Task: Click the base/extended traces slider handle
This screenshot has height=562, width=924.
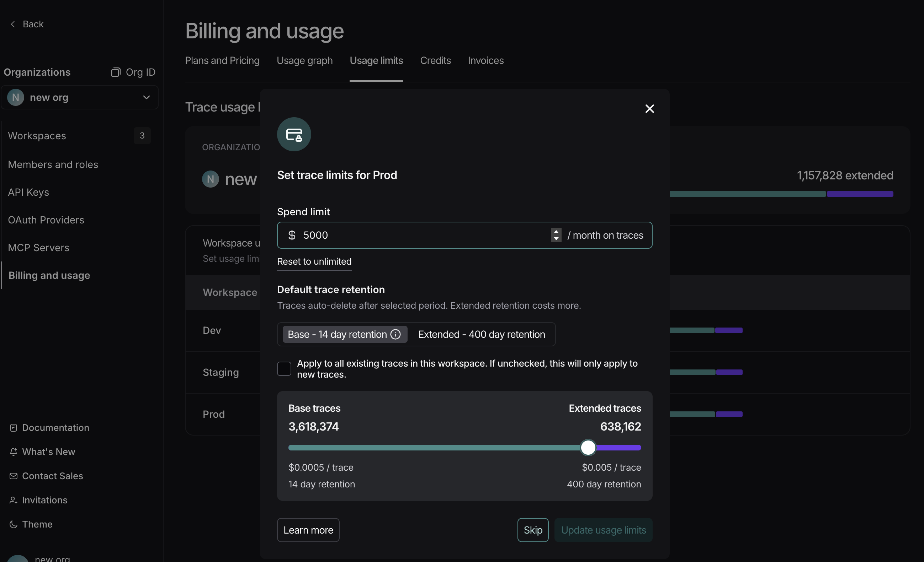Action: point(588,447)
